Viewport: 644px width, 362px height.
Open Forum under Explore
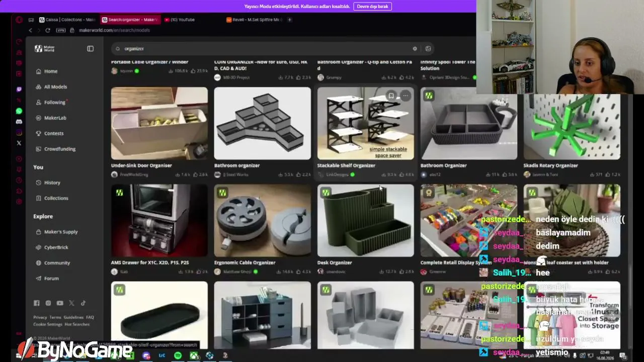[51, 279]
